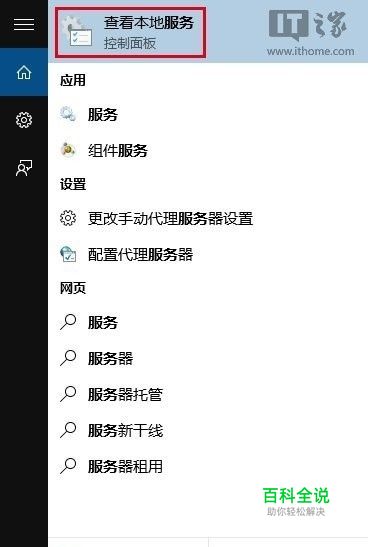Click the 组件服务 component icon
This screenshot has height=547, width=368.
tap(68, 150)
